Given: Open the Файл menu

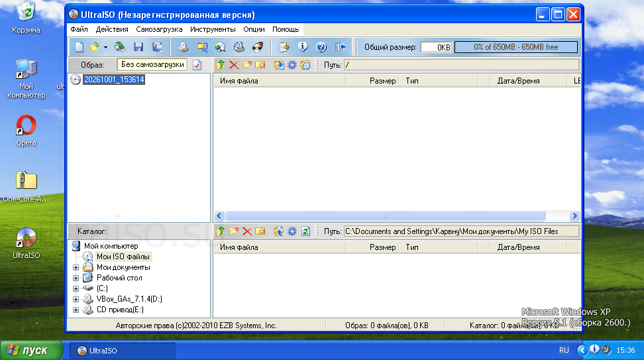Looking at the screenshot, I should tap(79, 29).
